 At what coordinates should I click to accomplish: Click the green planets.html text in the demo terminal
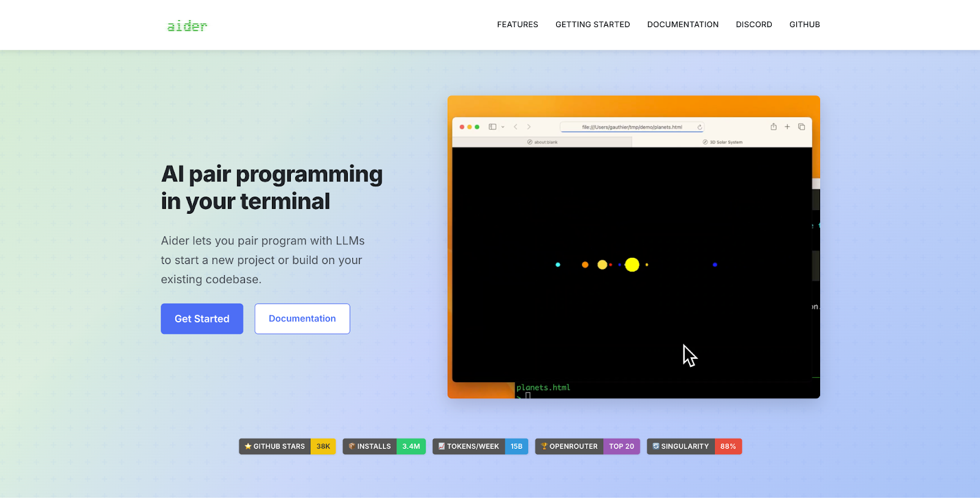coord(543,388)
